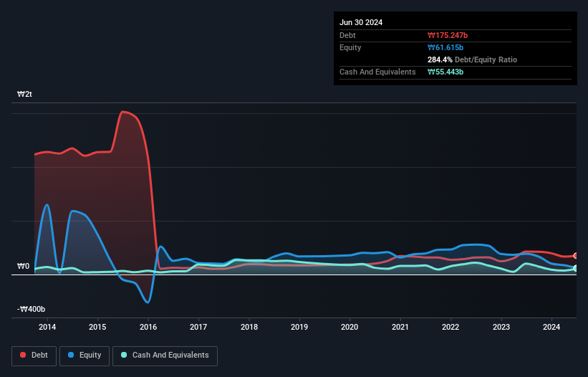
Task: Click the 2024 x-axis label
Action: (x=551, y=327)
